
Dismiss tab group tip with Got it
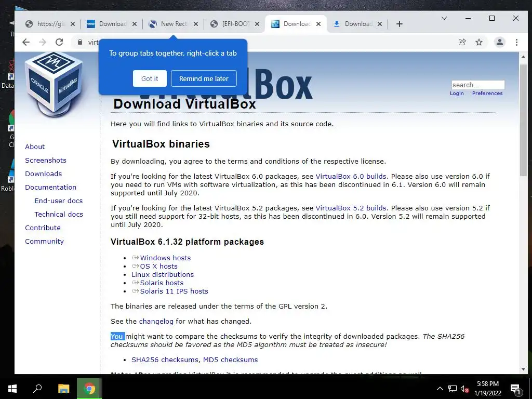pos(150,78)
